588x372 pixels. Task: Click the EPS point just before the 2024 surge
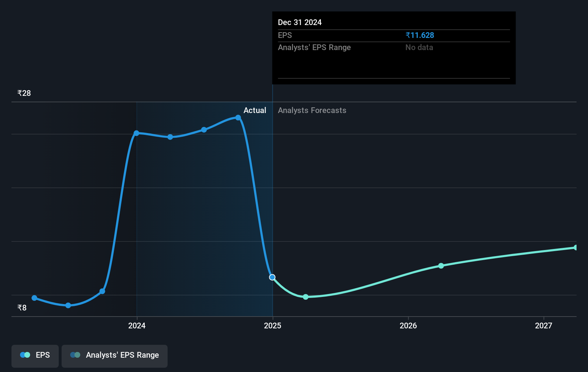point(102,292)
